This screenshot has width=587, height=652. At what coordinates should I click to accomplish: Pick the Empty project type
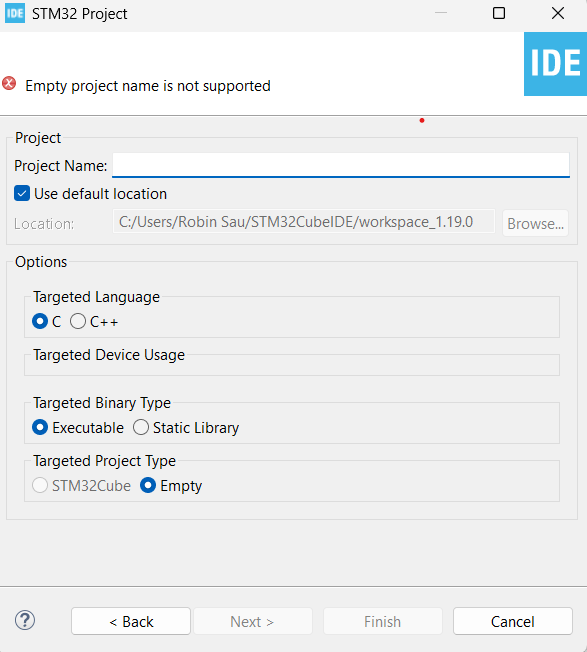[148, 485]
